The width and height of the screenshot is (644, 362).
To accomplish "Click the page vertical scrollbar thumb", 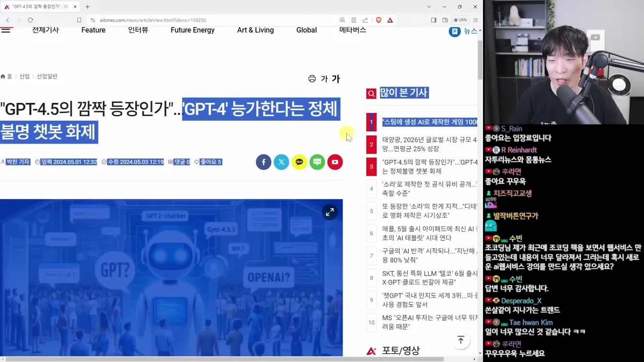I will click(x=480, y=60).
